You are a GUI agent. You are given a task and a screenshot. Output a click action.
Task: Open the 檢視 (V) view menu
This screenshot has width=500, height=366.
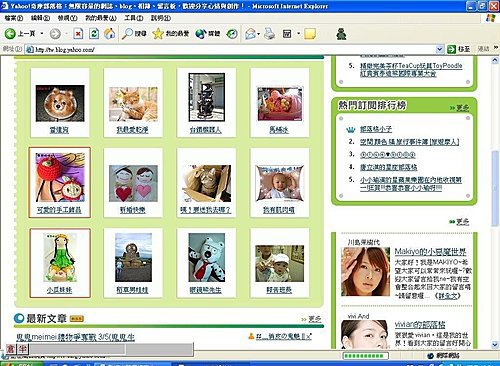click(68, 18)
